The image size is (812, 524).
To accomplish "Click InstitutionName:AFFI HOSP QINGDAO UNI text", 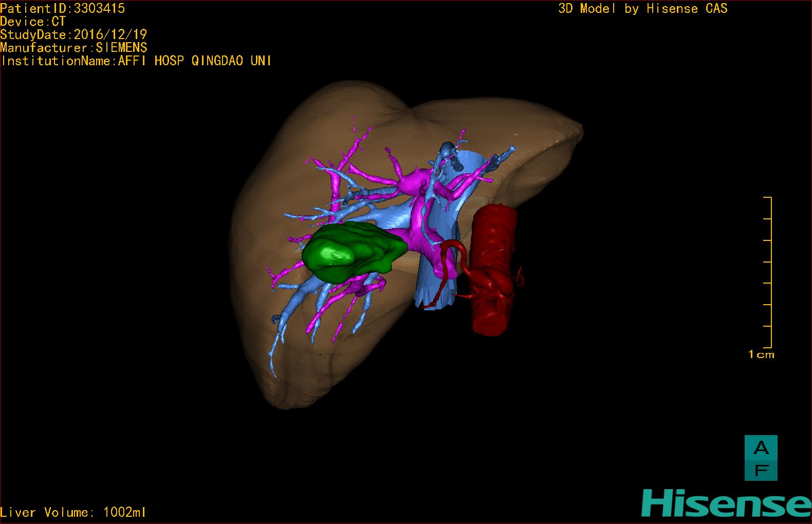I will tap(136, 61).
